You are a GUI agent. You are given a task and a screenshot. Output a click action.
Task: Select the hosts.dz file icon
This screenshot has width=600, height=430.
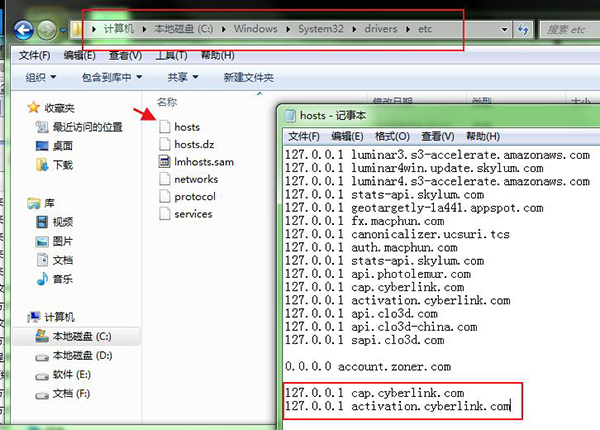[165, 144]
